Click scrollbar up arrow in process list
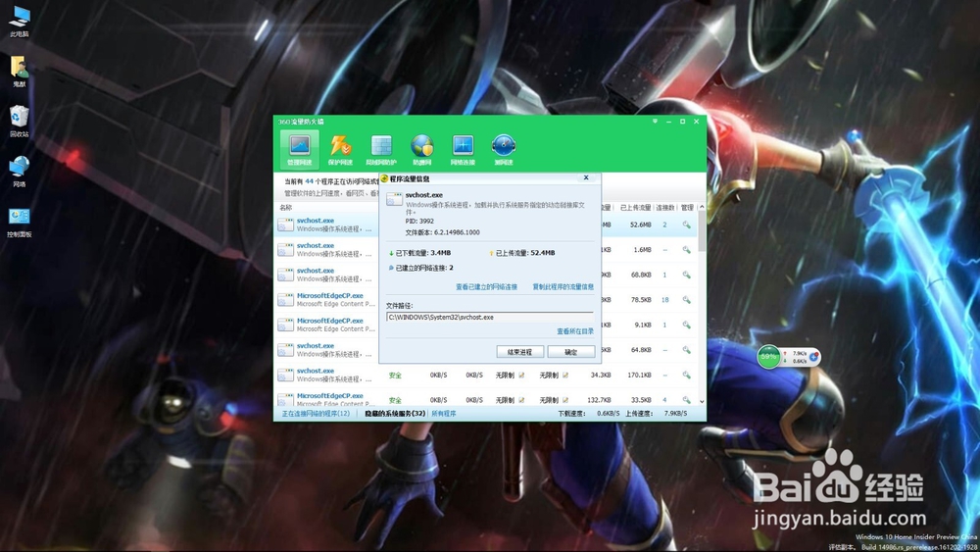This screenshot has height=552, width=980. [x=702, y=207]
